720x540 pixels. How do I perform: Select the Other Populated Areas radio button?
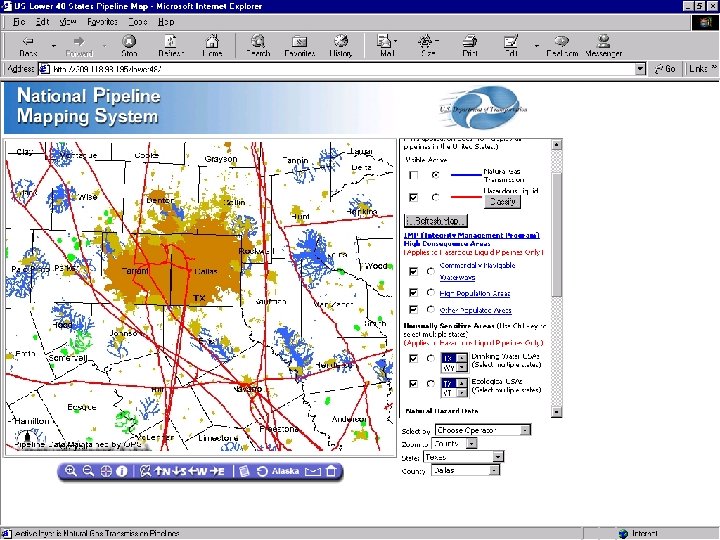point(430,311)
